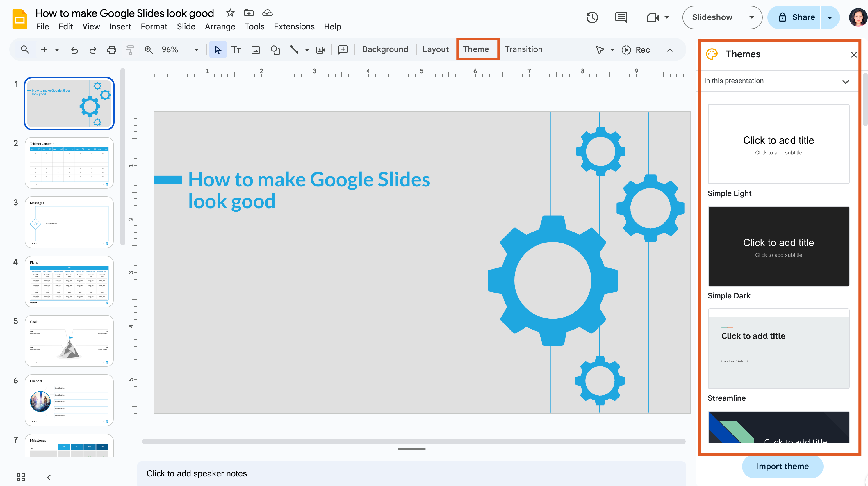Apply the Streamline theme
Screen dimensions: 868x486
[x=778, y=349]
